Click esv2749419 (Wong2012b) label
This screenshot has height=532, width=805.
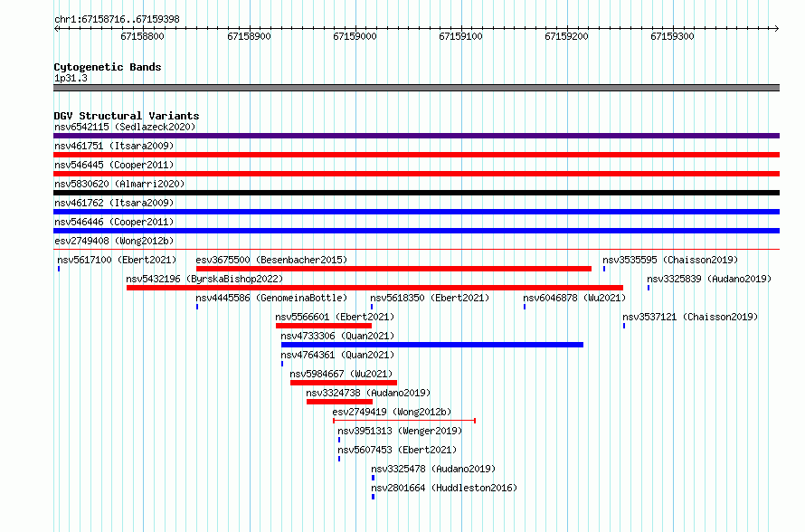pyautogui.click(x=392, y=412)
